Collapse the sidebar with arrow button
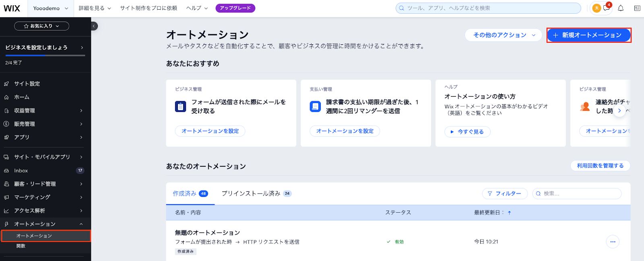Image resolution: width=644 pixels, height=261 pixels. [94, 26]
